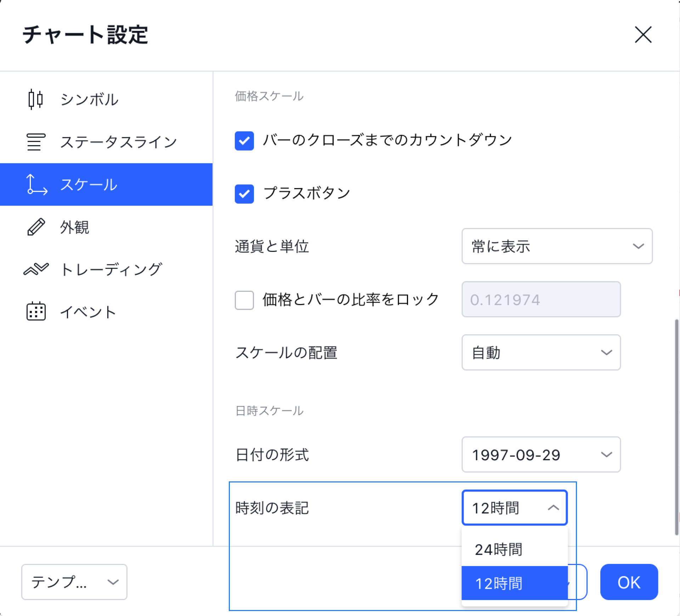Toggle the プラスボタン checkbox

pyautogui.click(x=244, y=194)
